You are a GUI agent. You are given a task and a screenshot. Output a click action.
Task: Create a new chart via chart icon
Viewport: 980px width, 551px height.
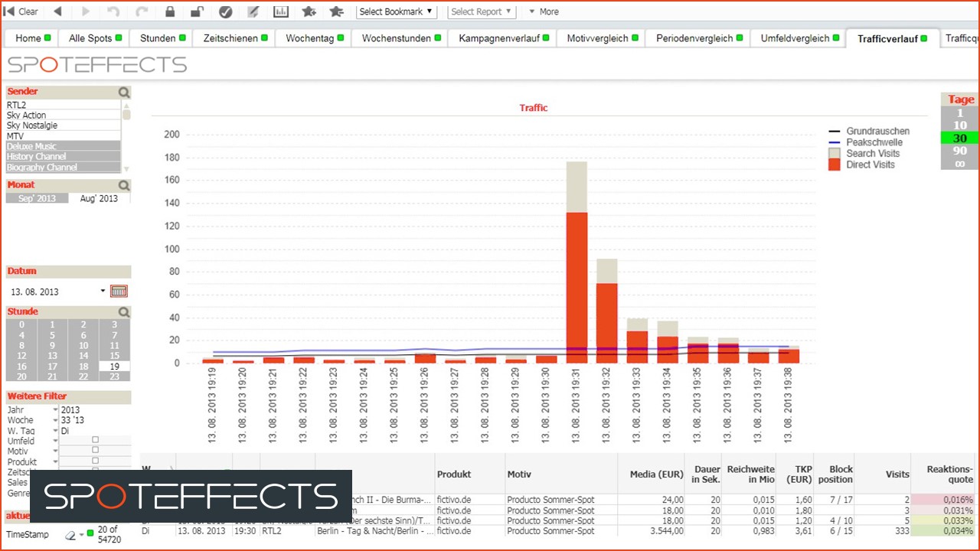pyautogui.click(x=281, y=11)
